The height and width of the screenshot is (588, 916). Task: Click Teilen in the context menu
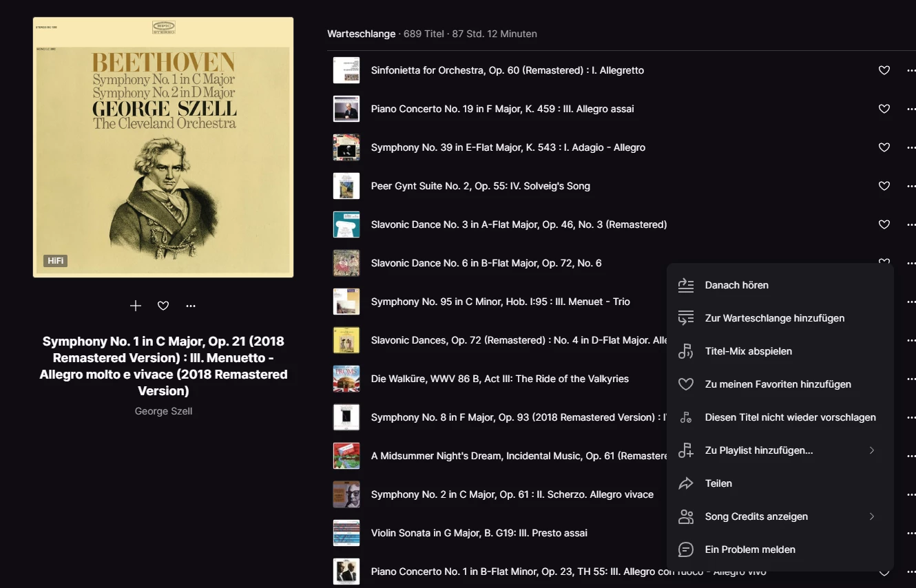point(780,483)
